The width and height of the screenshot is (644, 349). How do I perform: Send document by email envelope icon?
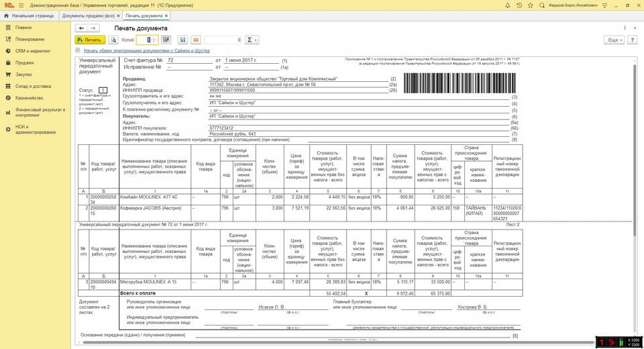pyautogui.click(x=196, y=40)
